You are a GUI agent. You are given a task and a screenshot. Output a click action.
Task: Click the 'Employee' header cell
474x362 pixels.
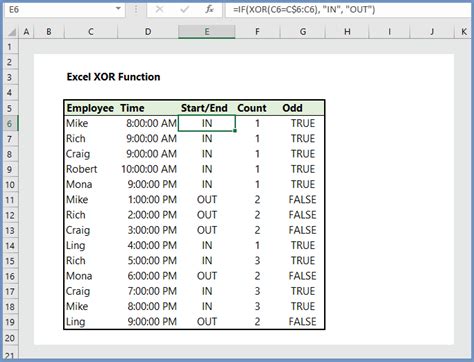(91, 108)
